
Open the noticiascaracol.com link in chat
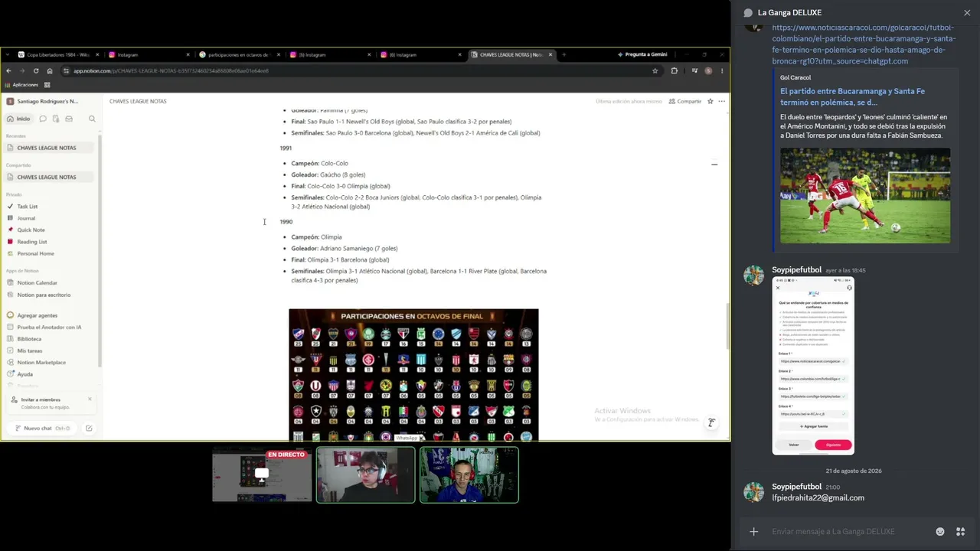[x=864, y=44]
